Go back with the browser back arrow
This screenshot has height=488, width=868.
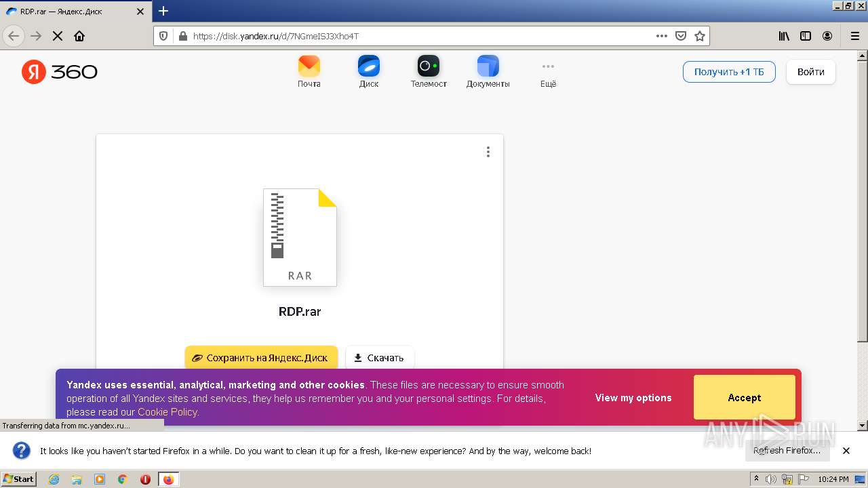[x=14, y=36]
